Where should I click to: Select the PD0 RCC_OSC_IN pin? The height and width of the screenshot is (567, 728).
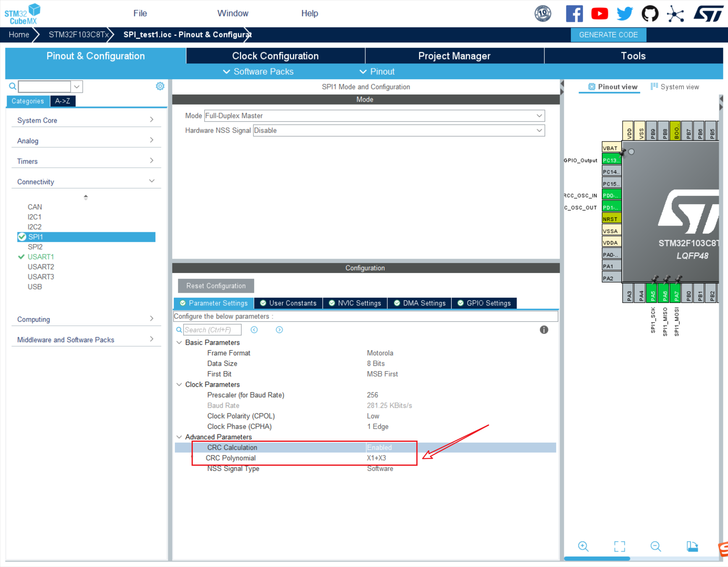(x=612, y=195)
